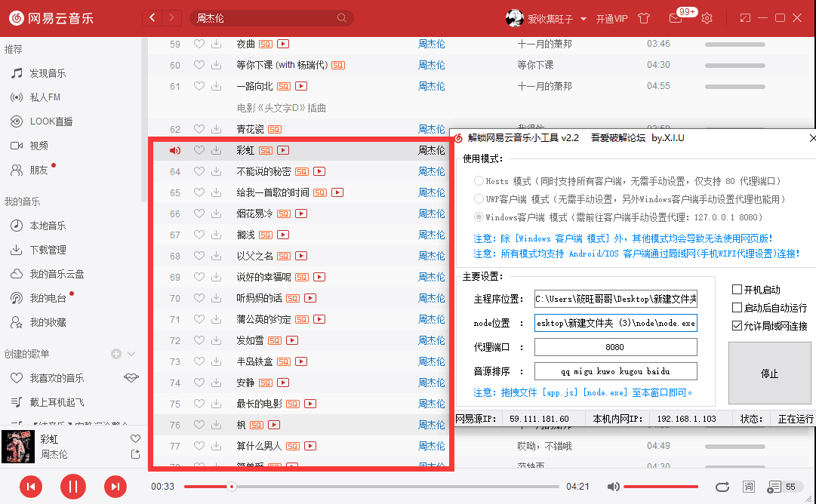Play the MV of 一路向北

(x=301, y=86)
